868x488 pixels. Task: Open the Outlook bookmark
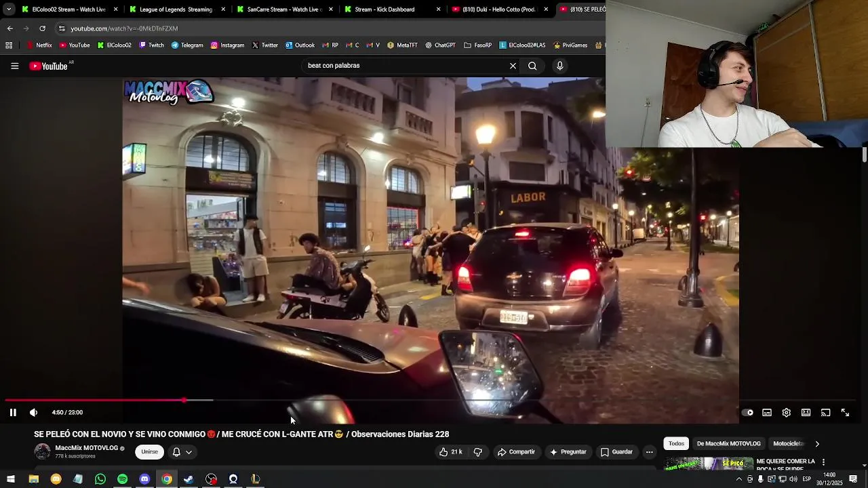click(x=300, y=45)
